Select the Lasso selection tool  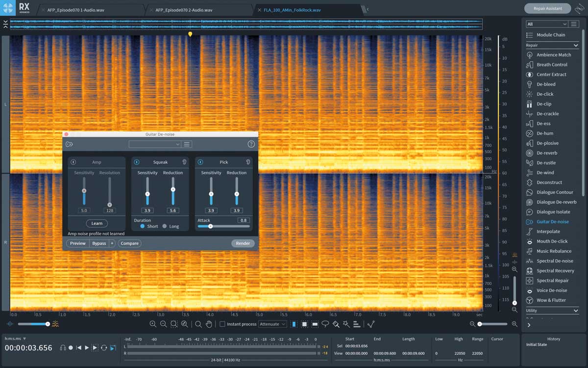325,324
